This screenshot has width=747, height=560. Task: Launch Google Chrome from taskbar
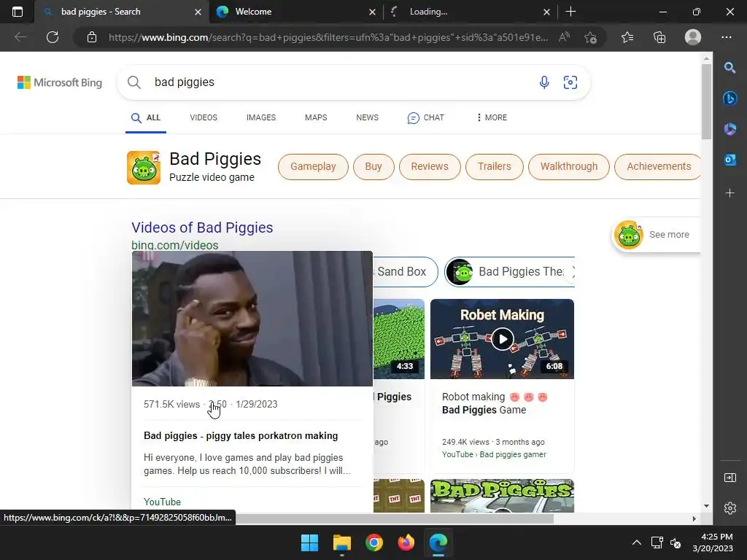tap(374, 542)
